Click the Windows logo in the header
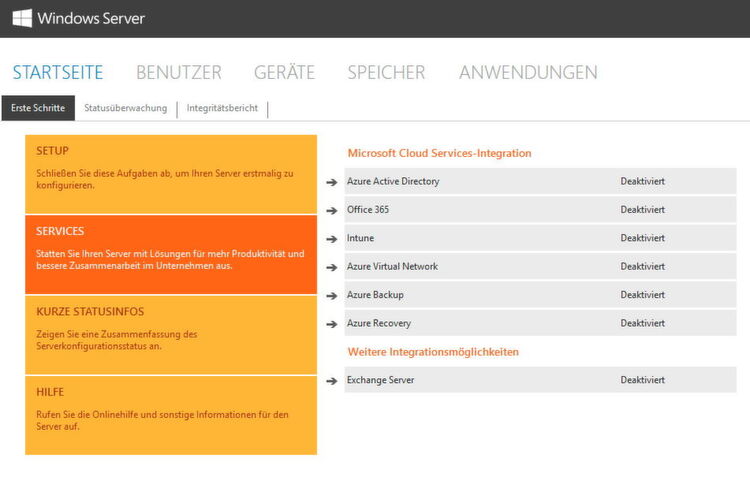The width and height of the screenshot is (750, 503). pyautogui.click(x=22, y=18)
